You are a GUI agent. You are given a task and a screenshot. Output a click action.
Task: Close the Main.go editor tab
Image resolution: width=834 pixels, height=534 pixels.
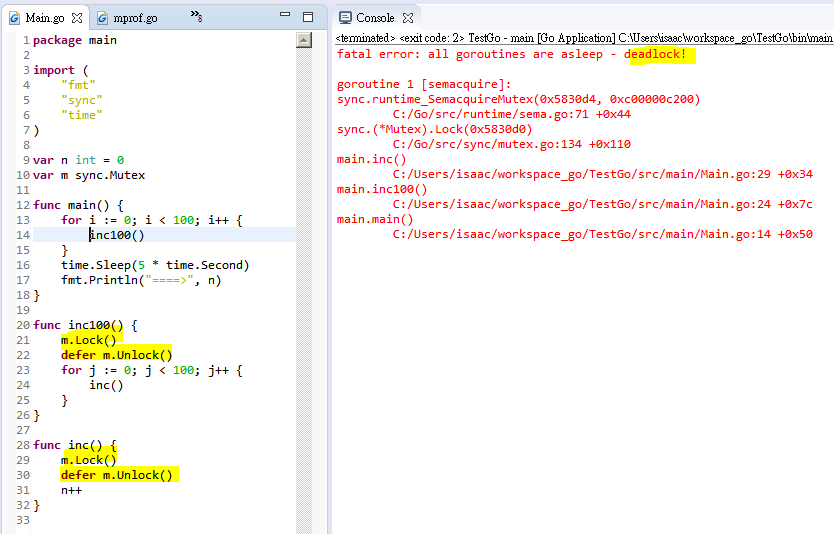(76, 18)
